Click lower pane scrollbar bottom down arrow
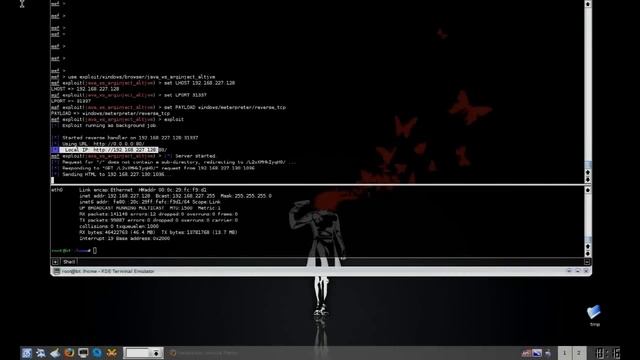This screenshot has height=360, width=640. pos(588,253)
